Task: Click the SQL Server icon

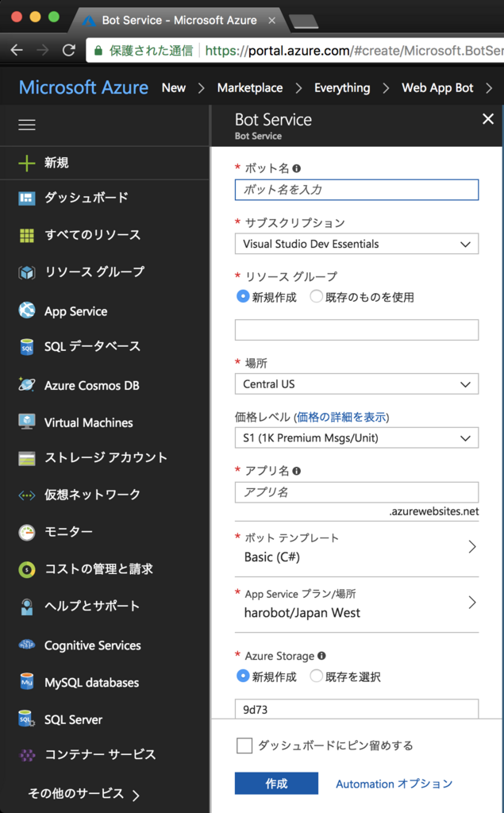Action: 26,719
